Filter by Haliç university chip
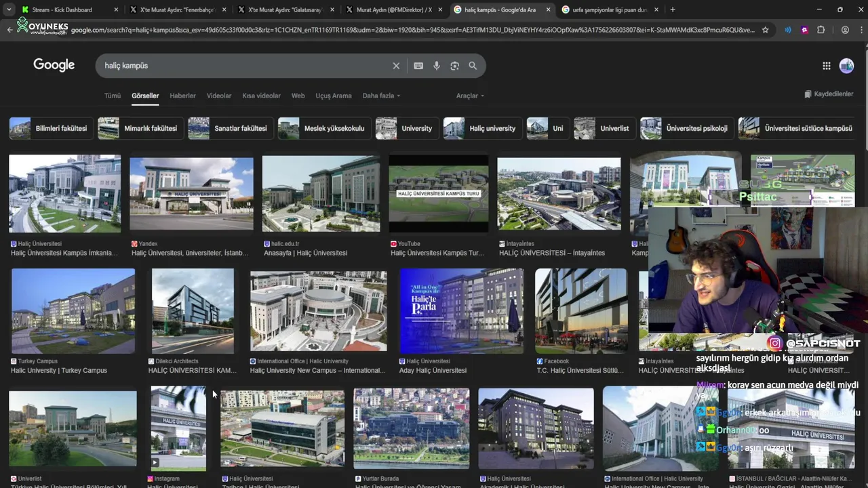The height and width of the screenshot is (488, 868). (483, 128)
